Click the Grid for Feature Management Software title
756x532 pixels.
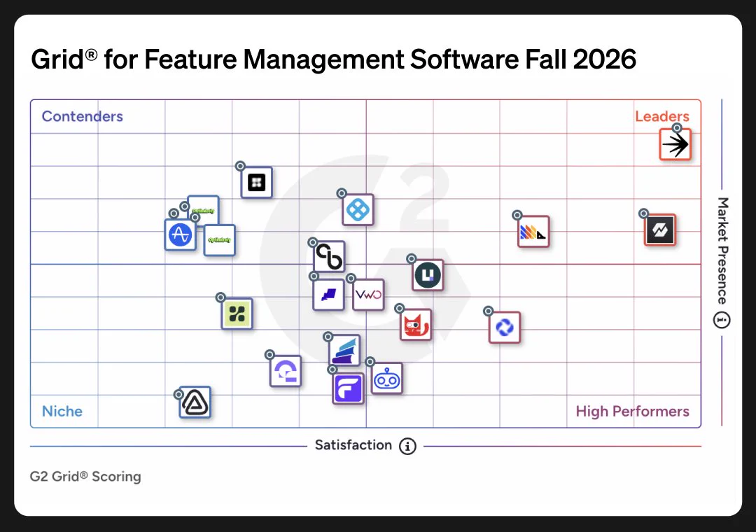(x=334, y=59)
